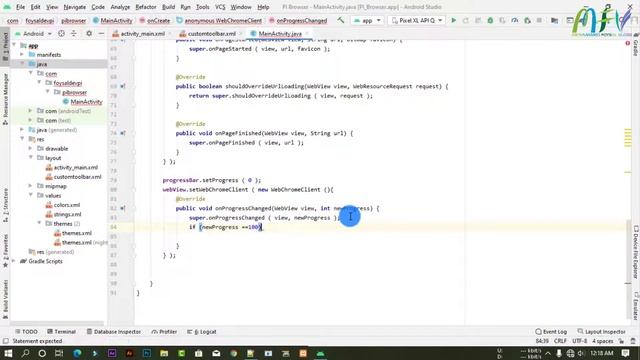Collapse the values folder
This screenshot has height=360, width=640.
(31, 196)
